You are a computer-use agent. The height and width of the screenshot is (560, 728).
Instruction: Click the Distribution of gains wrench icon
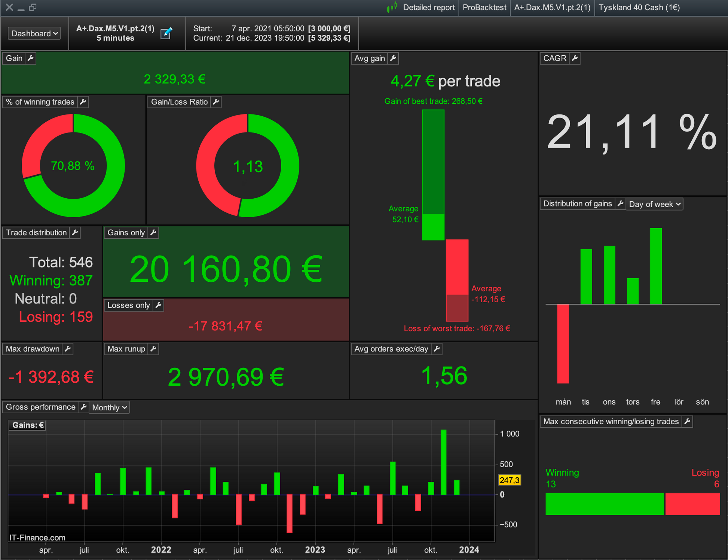coord(620,204)
